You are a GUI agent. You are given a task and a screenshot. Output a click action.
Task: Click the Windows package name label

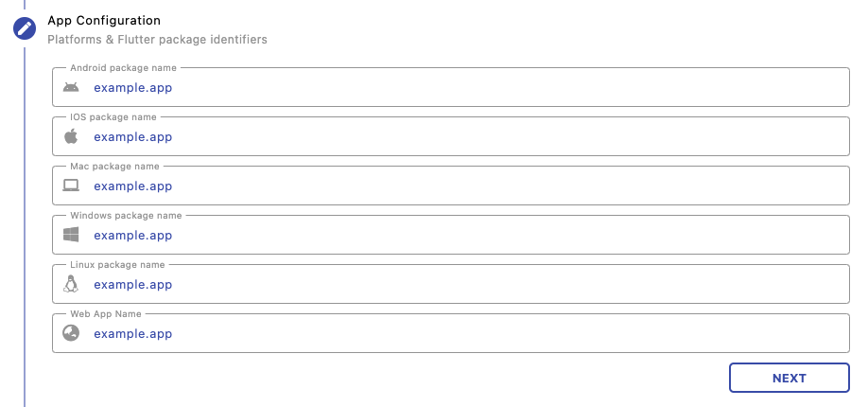pyautogui.click(x=126, y=216)
